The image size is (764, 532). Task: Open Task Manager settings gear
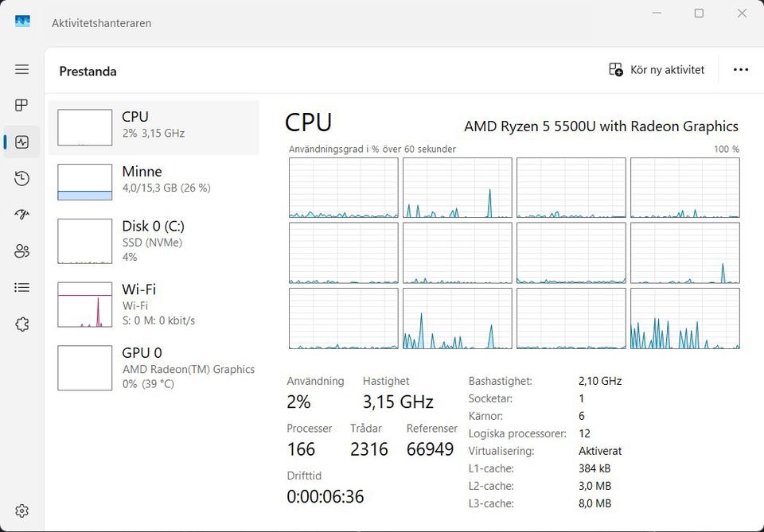(22, 511)
